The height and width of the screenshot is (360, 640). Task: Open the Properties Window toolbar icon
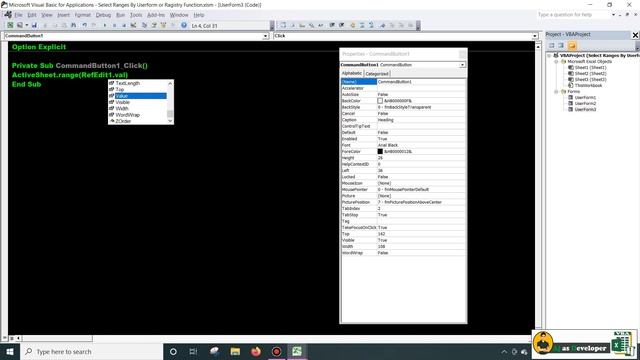tap(154, 25)
